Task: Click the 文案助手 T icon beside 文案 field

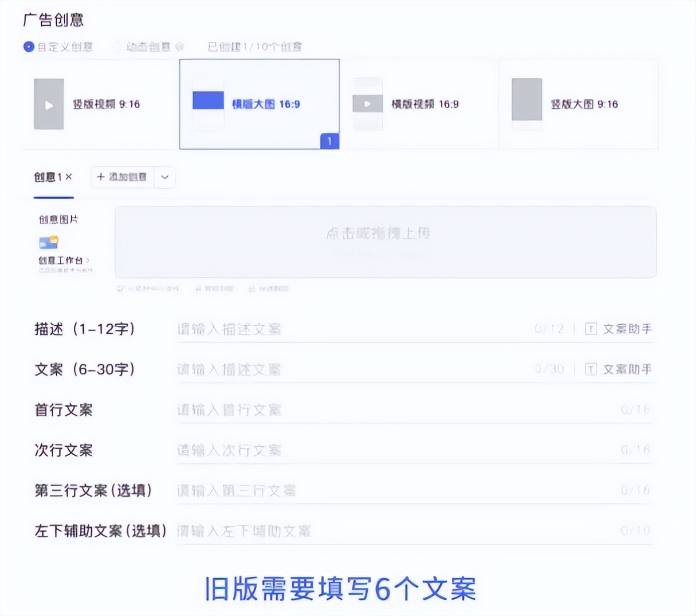Action: coord(592,369)
